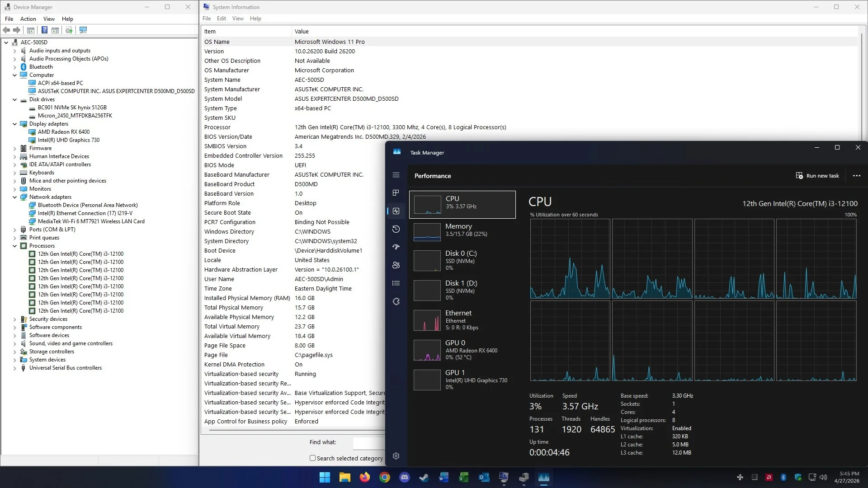Click the Find what search field
This screenshot has width=868, height=488.
pos(368,443)
